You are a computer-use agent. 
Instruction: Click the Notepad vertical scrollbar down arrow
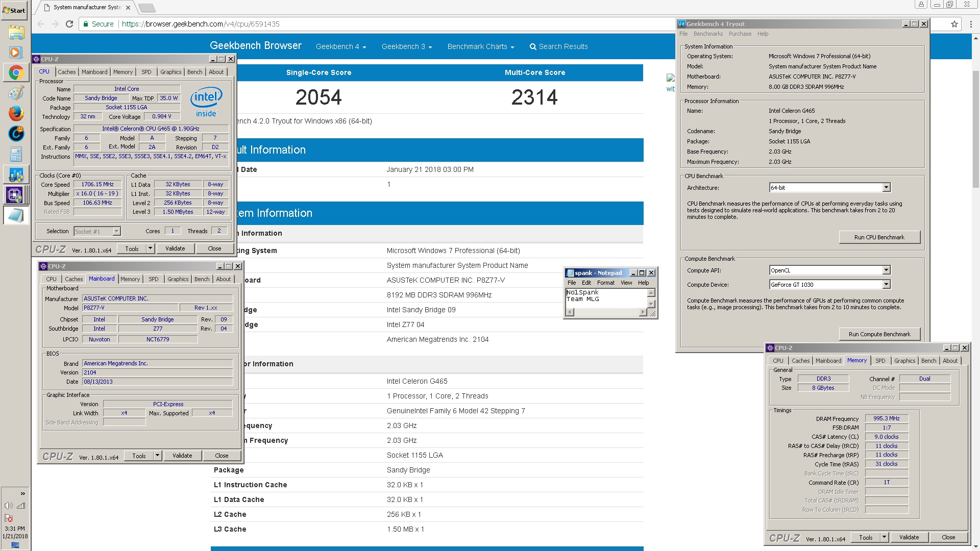[651, 304]
